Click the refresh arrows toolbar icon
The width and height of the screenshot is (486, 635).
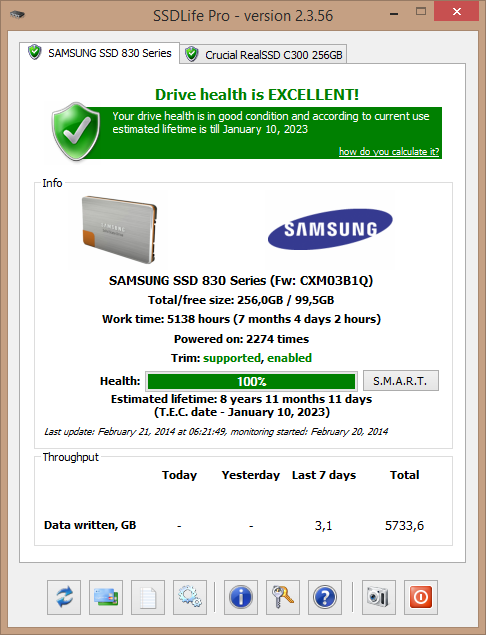tap(64, 597)
